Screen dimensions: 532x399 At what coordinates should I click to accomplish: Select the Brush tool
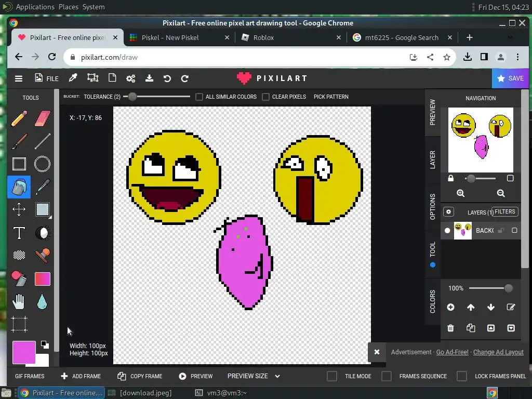[19, 141]
